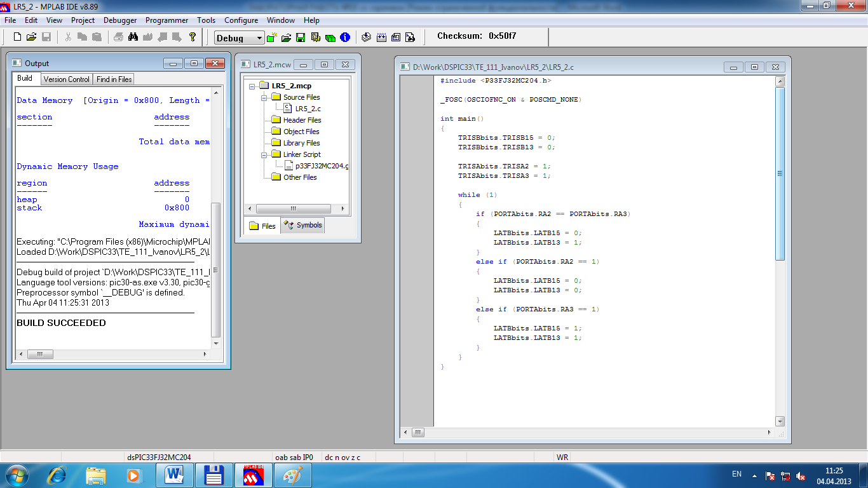Screen dimensions: 868x488
Task: Click the blue info circle icon
Action: pyautogui.click(x=345, y=37)
